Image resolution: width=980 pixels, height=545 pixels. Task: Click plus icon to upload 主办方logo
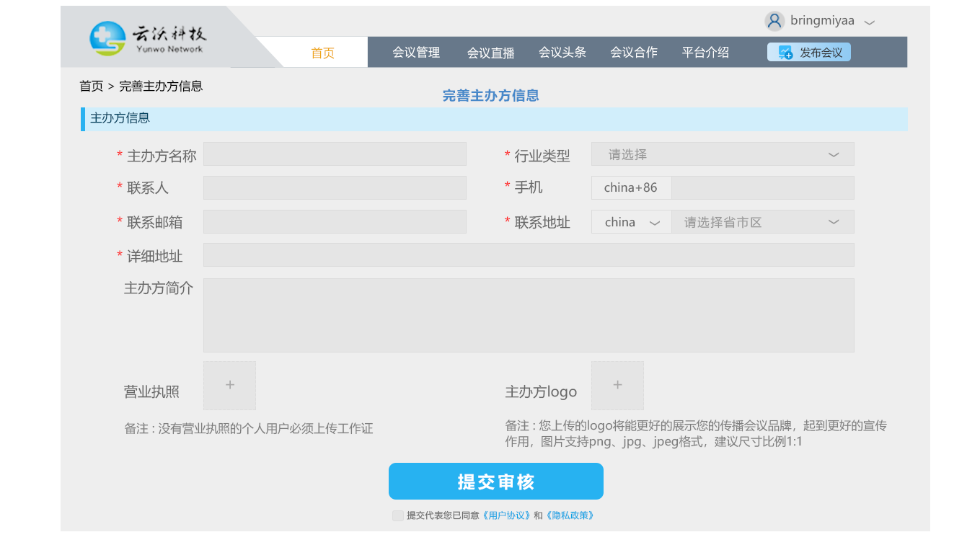click(x=617, y=386)
